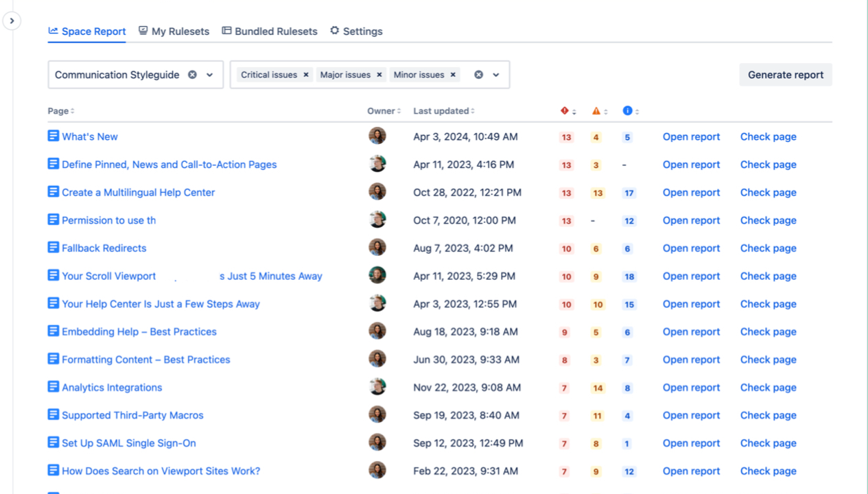Remove the Minor issues filter tag
This screenshot has width=868, height=494.
(x=453, y=75)
